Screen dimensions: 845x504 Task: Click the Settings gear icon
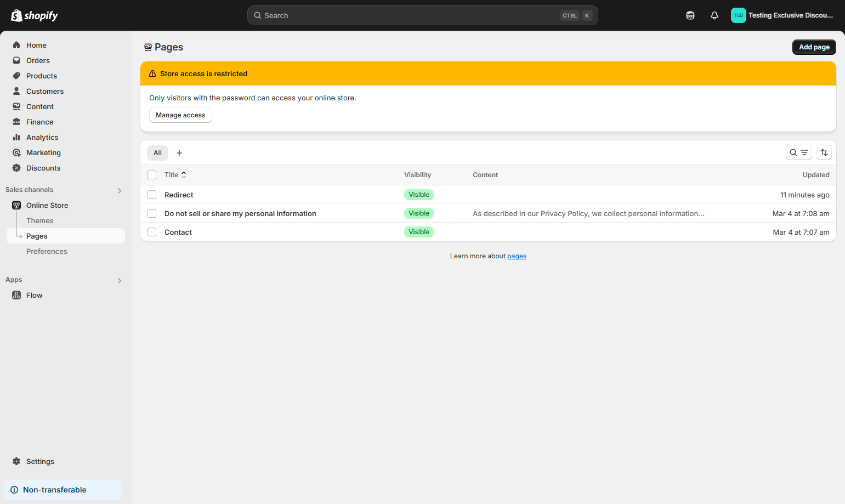click(16, 461)
